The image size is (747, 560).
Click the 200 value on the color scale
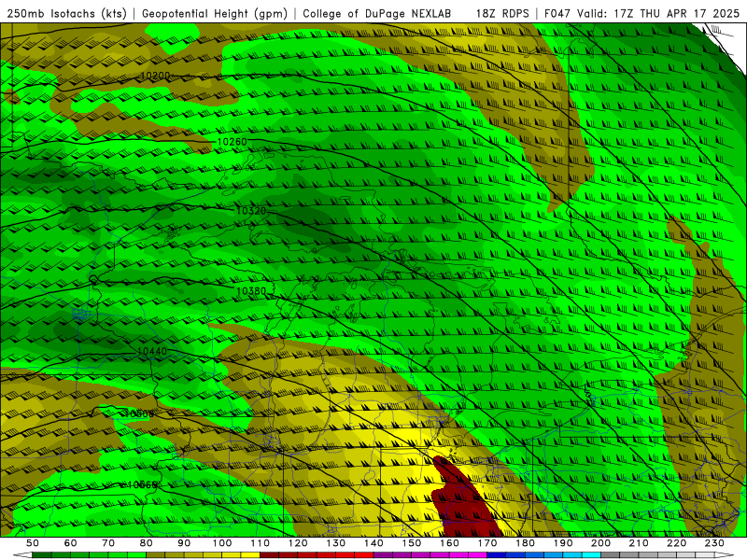[x=600, y=543]
